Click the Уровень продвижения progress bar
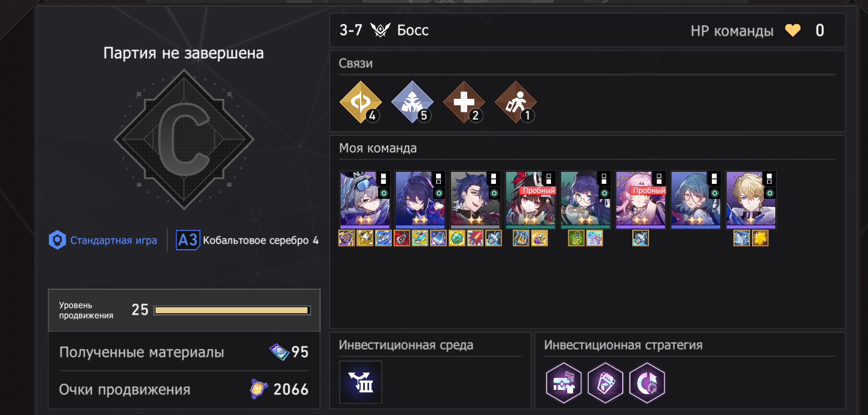The image size is (868, 415). pyautogui.click(x=232, y=310)
